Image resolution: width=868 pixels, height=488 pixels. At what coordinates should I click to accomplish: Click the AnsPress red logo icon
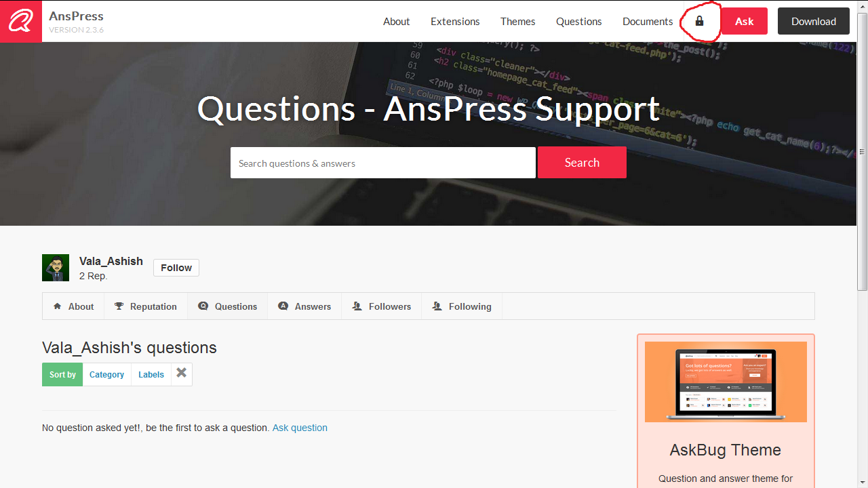[x=21, y=21]
